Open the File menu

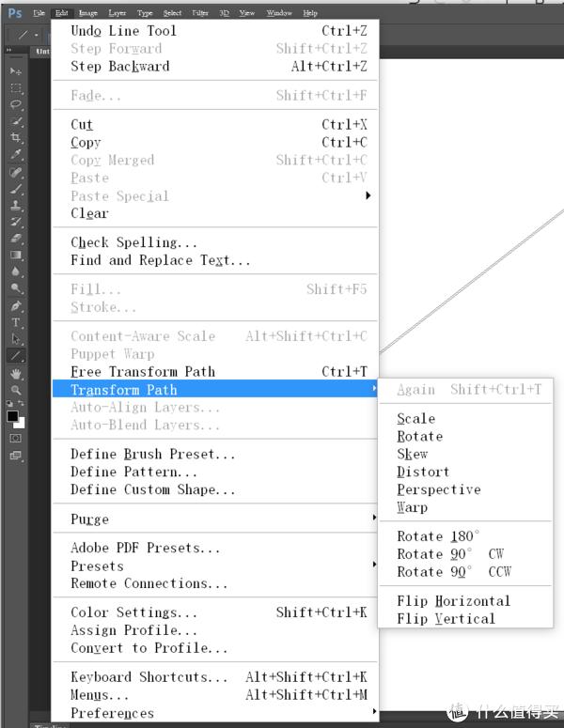(39, 13)
